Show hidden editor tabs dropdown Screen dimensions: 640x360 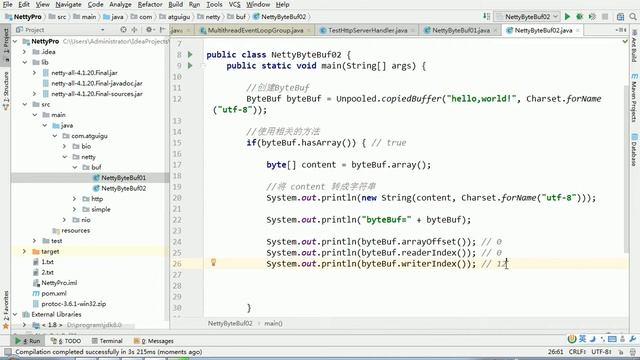(x=621, y=30)
